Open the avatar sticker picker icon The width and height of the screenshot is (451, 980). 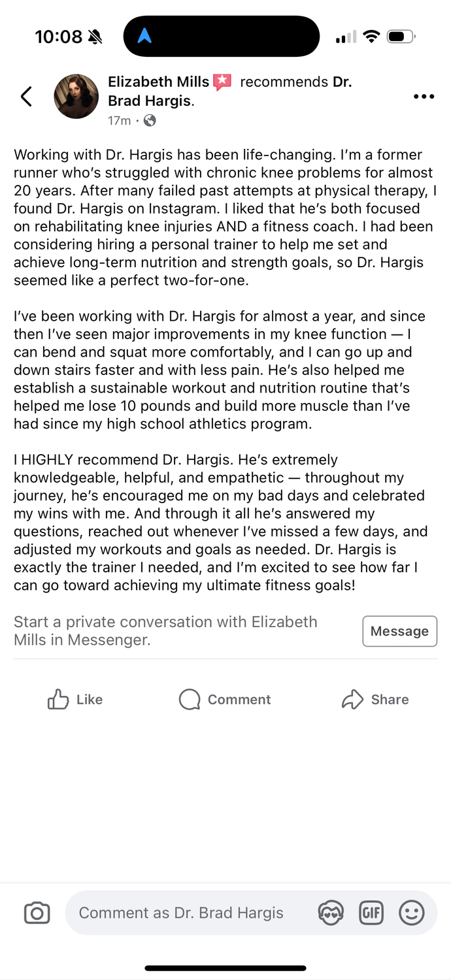330,913
